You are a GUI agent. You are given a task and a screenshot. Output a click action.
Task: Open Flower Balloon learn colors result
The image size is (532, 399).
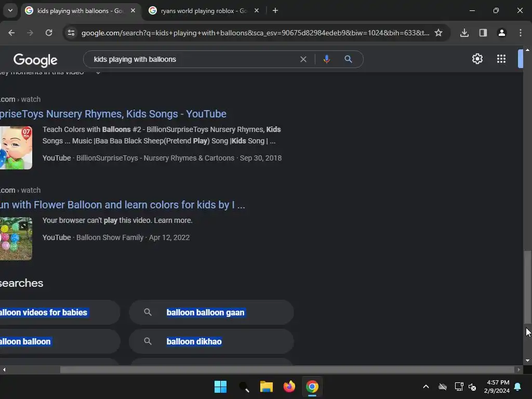[x=122, y=205]
